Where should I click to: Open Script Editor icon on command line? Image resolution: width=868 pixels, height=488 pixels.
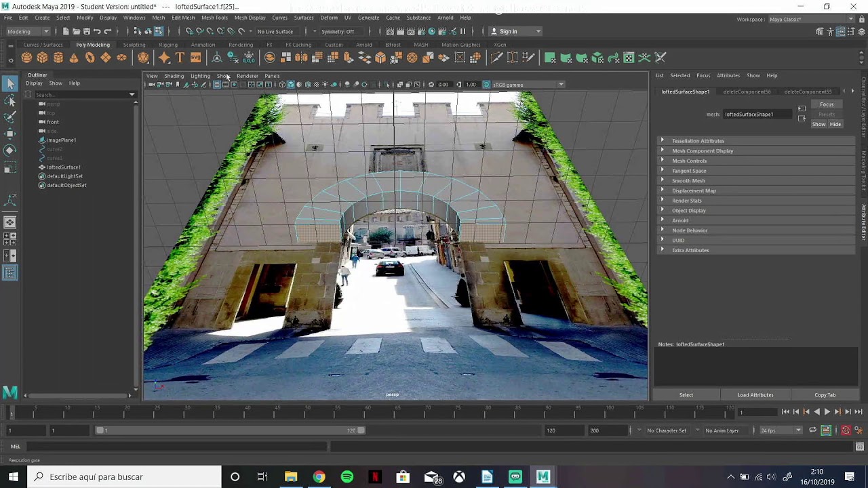[859, 446]
